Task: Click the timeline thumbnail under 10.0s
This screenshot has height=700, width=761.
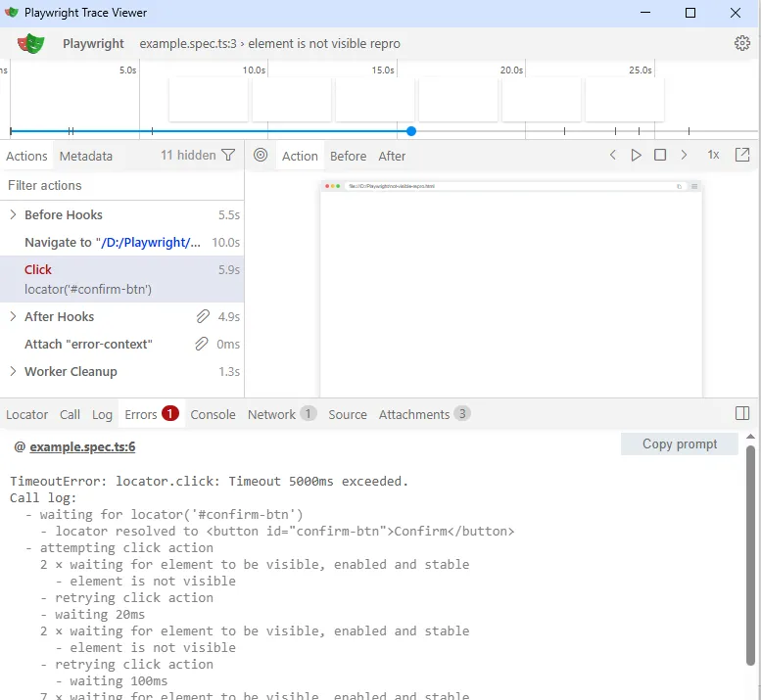Action: click(292, 100)
